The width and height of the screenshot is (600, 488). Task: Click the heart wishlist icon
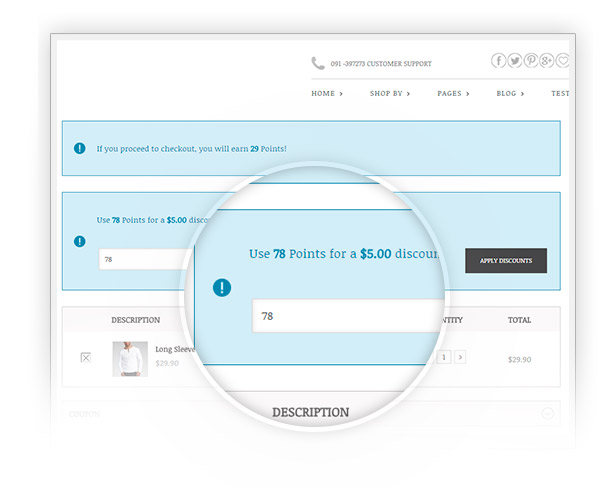(562, 60)
